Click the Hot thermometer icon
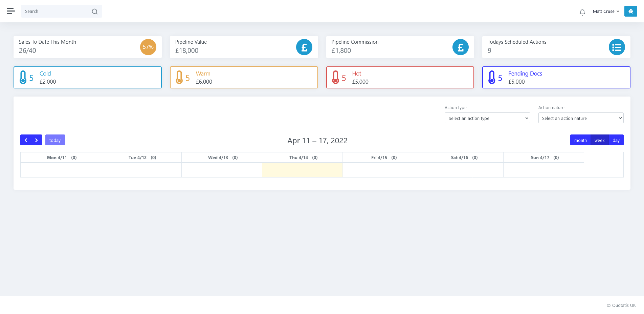Viewport: 644px width, 314px height. click(335, 77)
